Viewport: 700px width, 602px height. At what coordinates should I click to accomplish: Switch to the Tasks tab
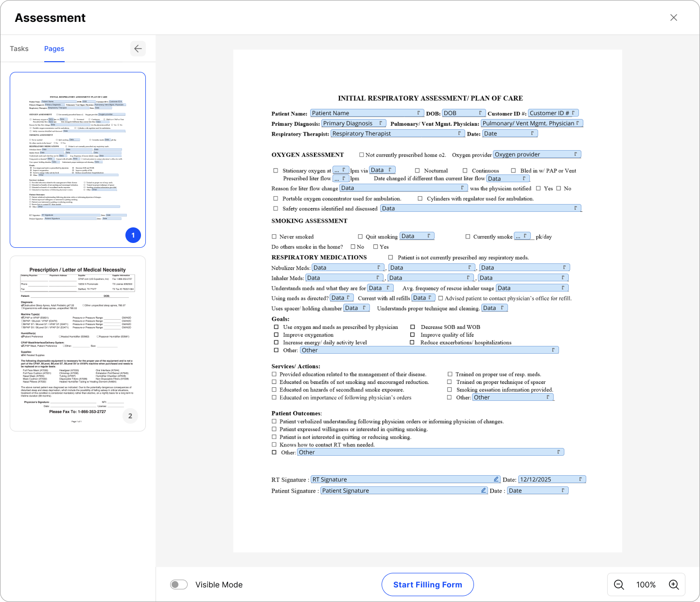click(x=19, y=49)
